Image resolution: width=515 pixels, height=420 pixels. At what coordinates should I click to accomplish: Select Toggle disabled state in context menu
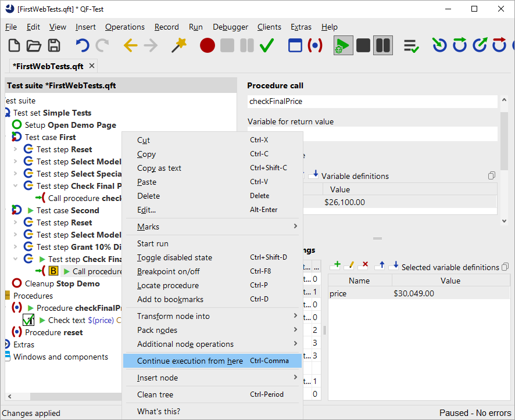tap(174, 257)
